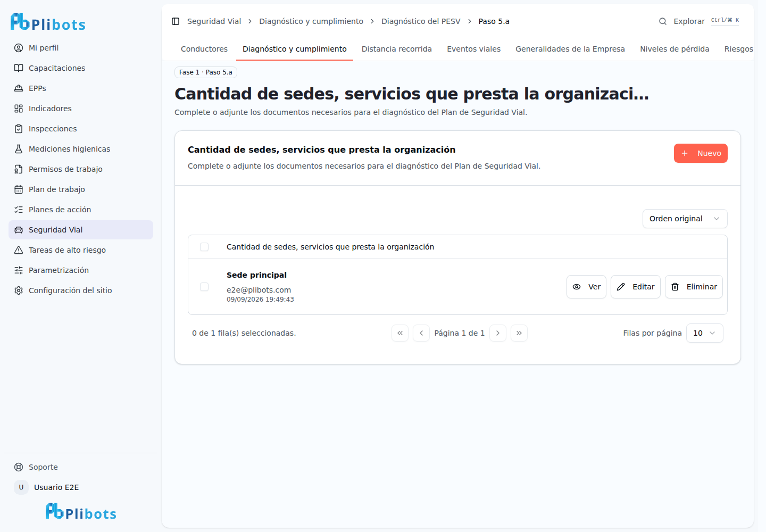Open the Conductores tab
Screen dimensions: 766x532
point(204,49)
